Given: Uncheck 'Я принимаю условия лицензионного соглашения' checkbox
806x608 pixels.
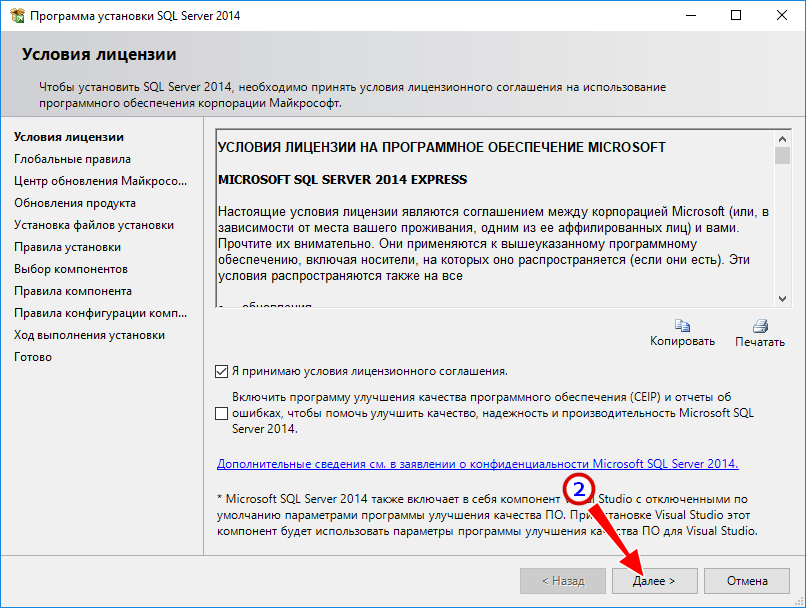Looking at the screenshot, I should pos(222,371).
